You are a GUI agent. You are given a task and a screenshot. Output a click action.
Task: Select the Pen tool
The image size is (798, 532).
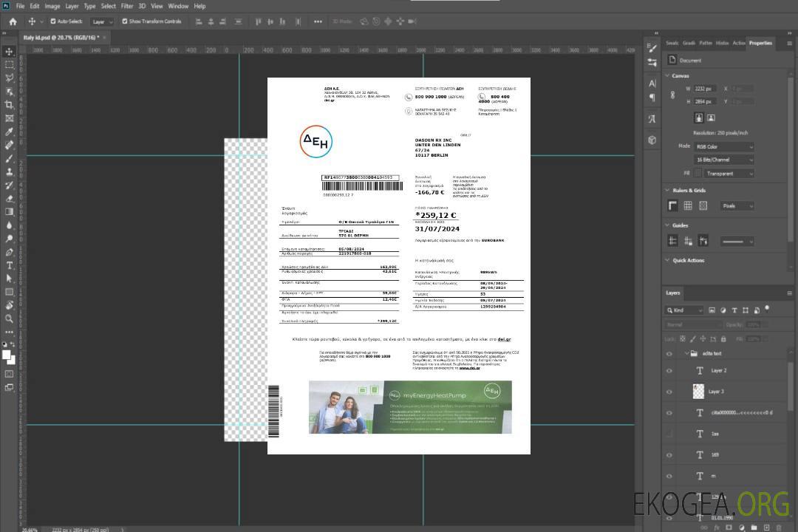tap(9, 252)
